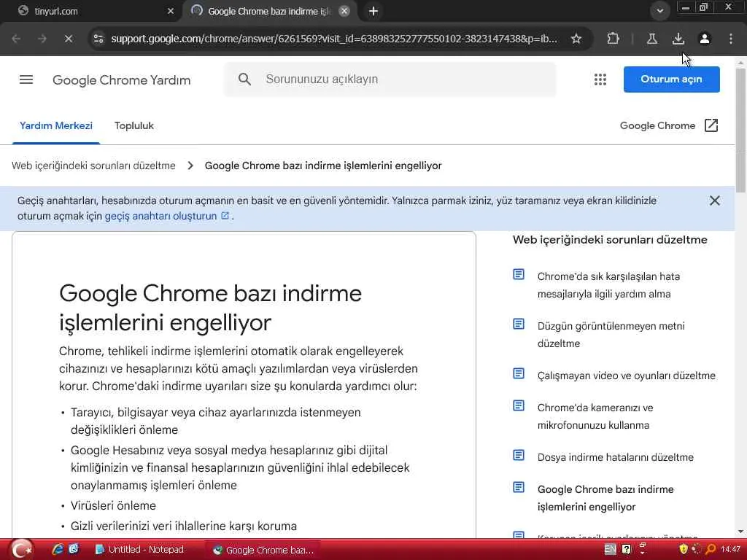Click the search magnifier icon
This screenshot has width=747, height=560.
tap(244, 79)
